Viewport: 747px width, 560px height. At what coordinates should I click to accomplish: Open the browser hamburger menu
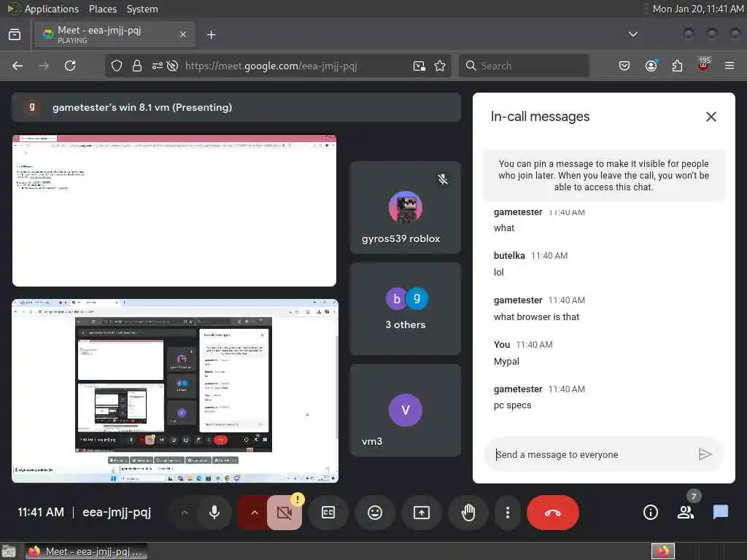click(729, 66)
